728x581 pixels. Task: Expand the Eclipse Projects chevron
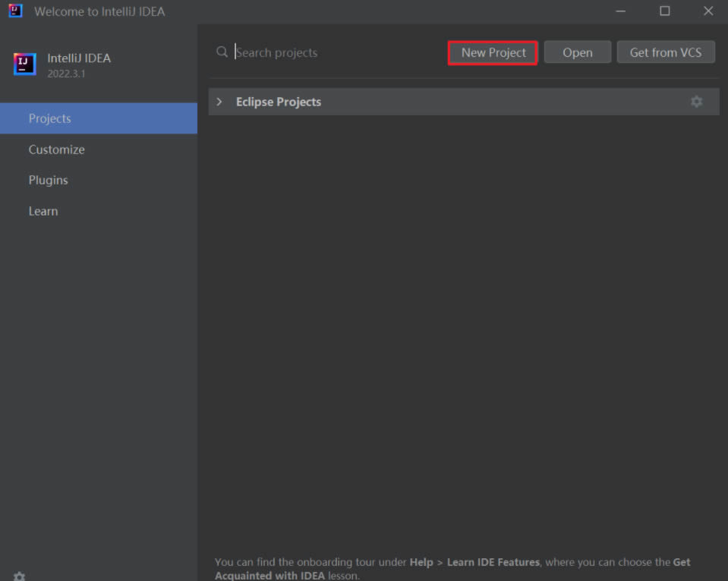pyautogui.click(x=219, y=102)
